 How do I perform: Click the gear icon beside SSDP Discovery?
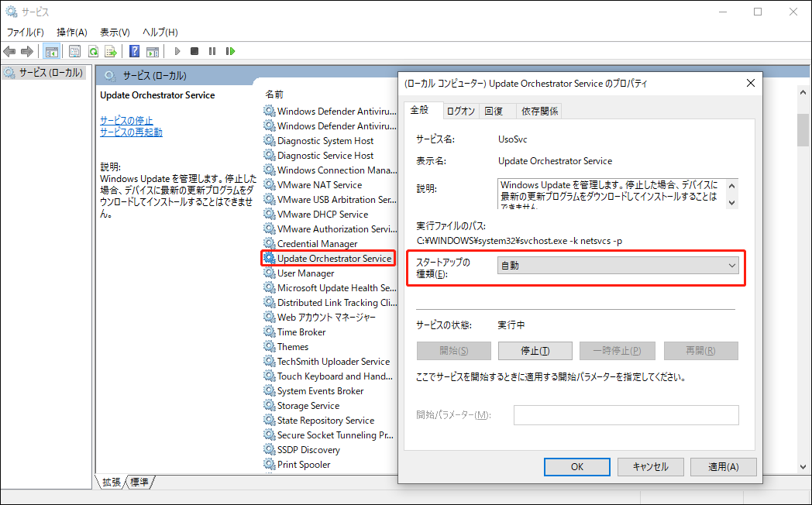[269, 450]
